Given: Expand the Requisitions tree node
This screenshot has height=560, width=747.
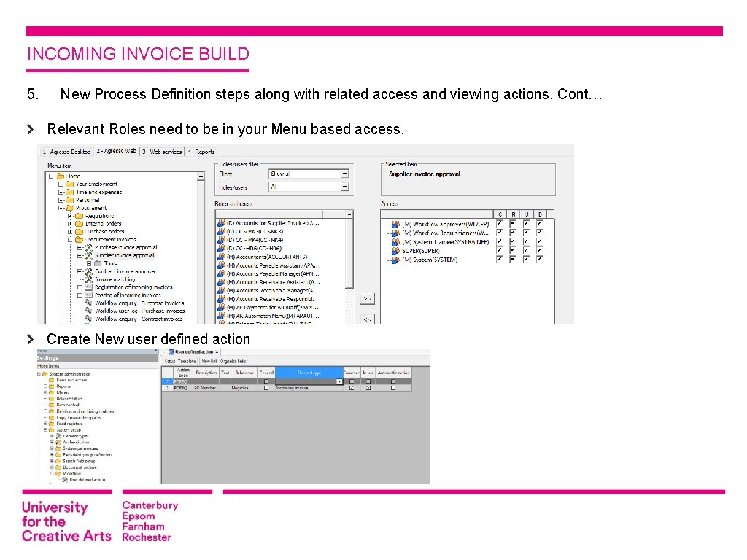Looking at the screenshot, I should pos(69,215).
